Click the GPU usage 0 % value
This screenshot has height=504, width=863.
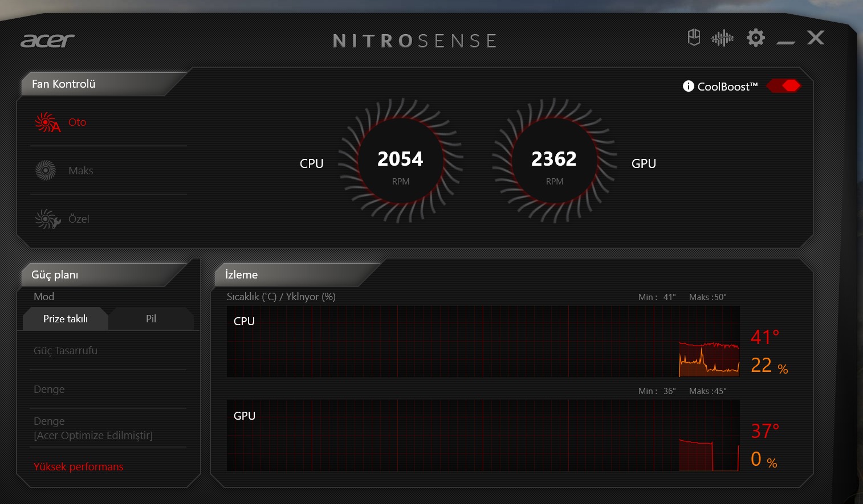764,459
